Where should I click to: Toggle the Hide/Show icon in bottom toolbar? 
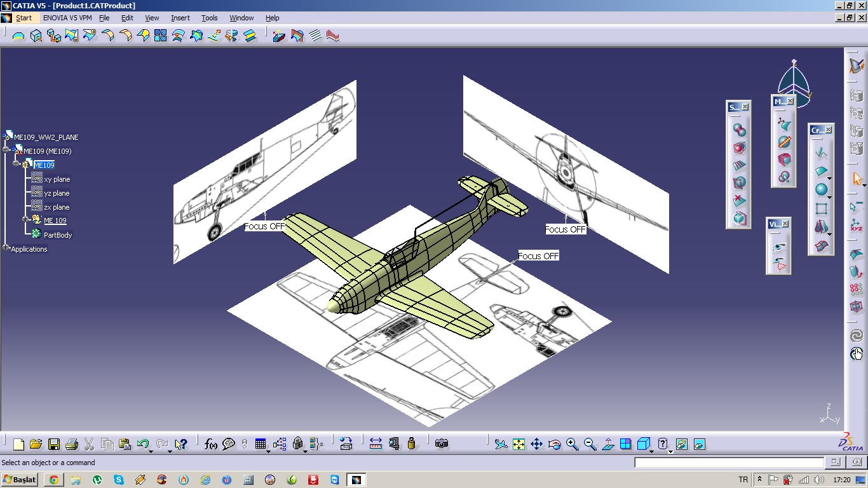click(681, 444)
